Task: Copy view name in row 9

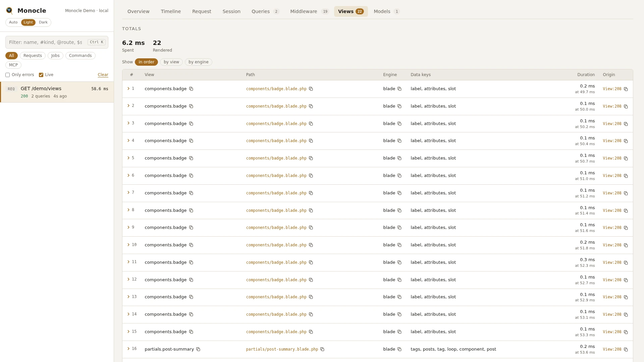Action: pos(191,228)
